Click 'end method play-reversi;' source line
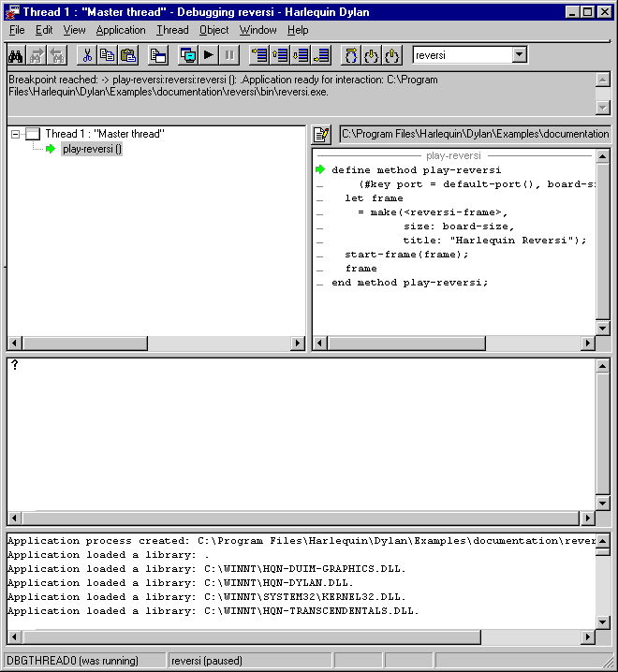The width and height of the screenshot is (618, 672). tap(409, 283)
